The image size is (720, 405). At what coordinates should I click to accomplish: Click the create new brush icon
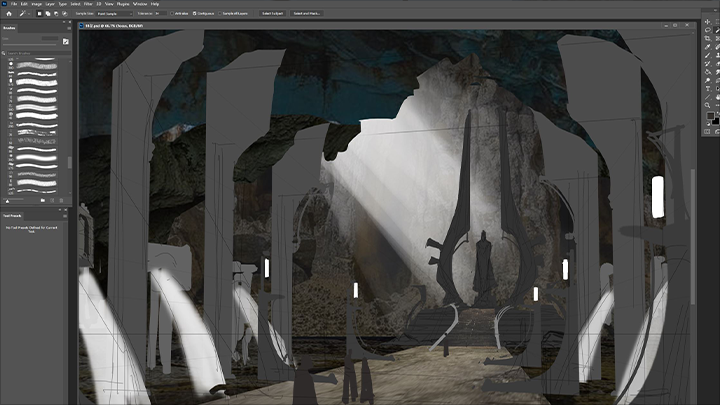click(x=52, y=200)
